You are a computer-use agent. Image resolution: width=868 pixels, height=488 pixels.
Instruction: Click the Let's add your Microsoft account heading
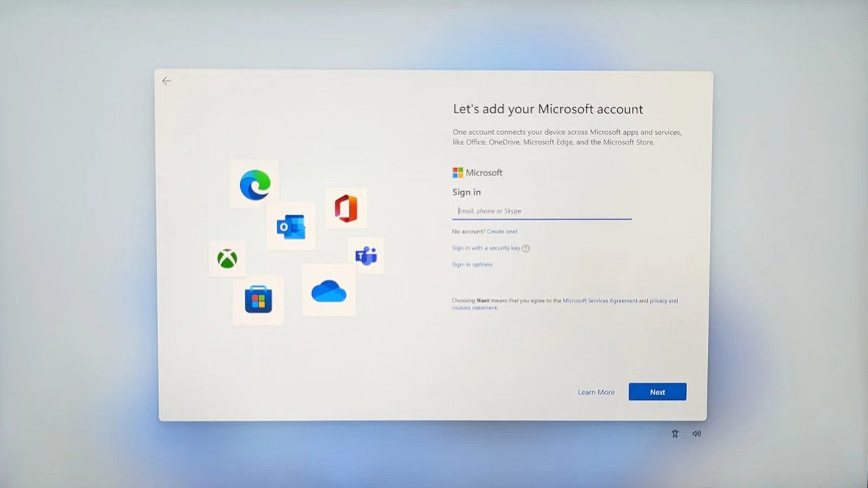pyautogui.click(x=548, y=109)
